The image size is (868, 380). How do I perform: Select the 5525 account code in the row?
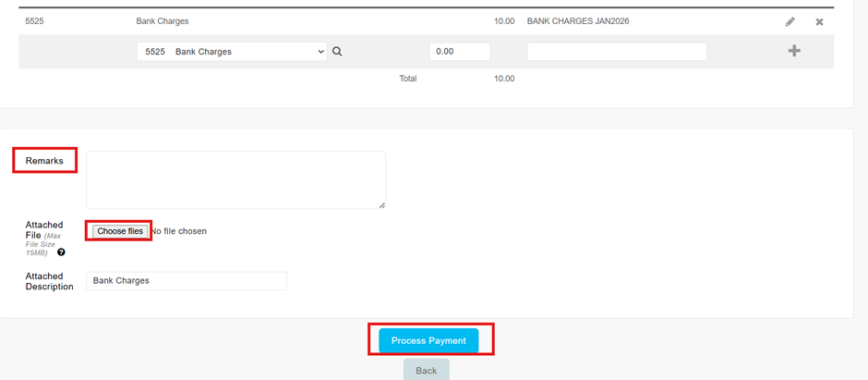point(34,20)
